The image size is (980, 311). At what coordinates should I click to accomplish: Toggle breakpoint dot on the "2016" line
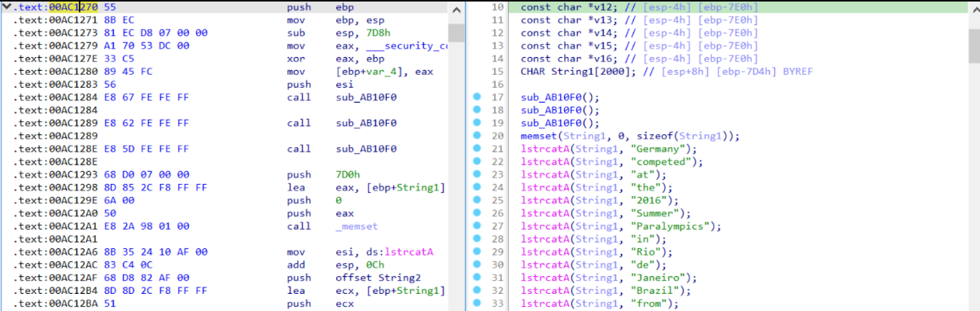point(476,200)
